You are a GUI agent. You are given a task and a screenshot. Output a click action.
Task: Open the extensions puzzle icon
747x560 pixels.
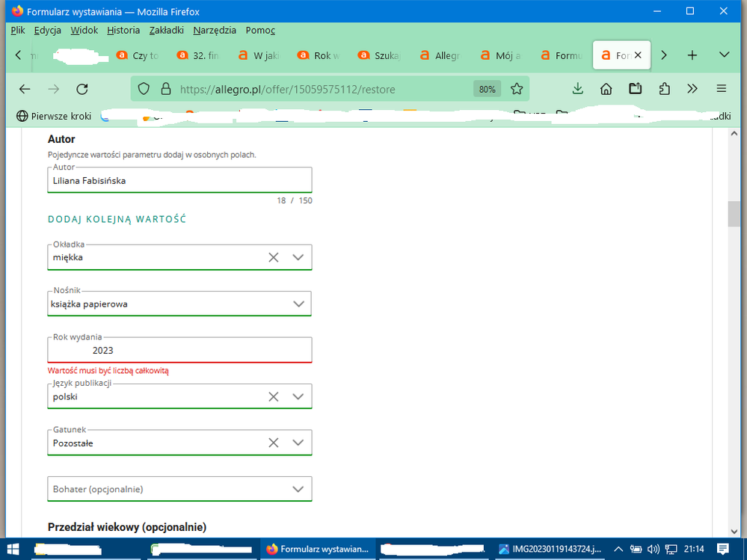[x=664, y=89]
